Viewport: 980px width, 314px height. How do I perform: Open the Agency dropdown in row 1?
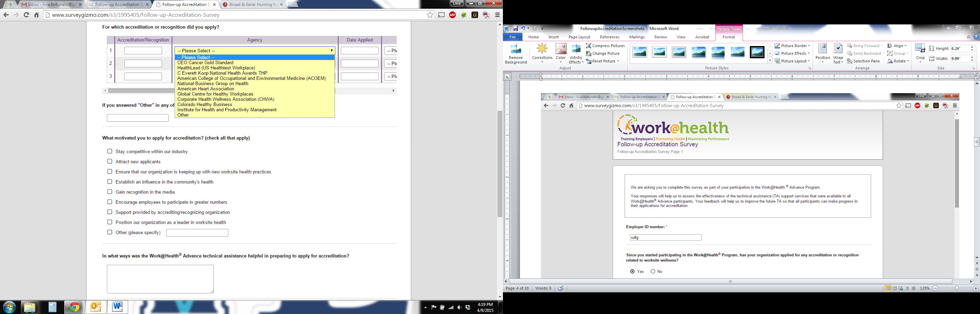(255, 51)
